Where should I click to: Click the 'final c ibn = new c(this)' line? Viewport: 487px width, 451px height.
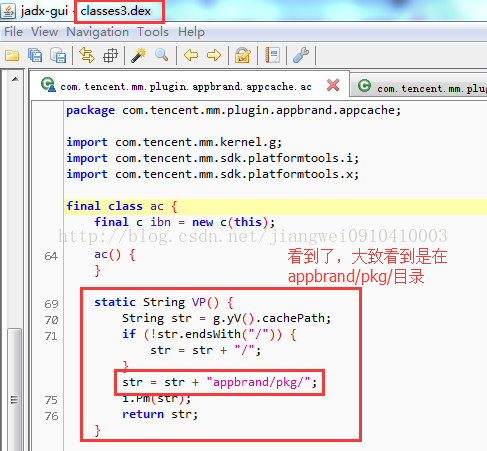coord(185,222)
